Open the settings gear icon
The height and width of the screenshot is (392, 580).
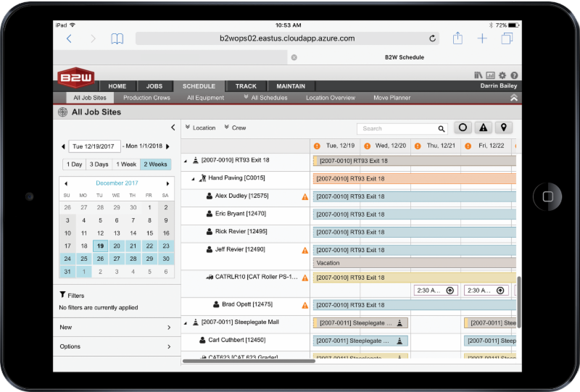pyautogui.click(x=502, y=75)
